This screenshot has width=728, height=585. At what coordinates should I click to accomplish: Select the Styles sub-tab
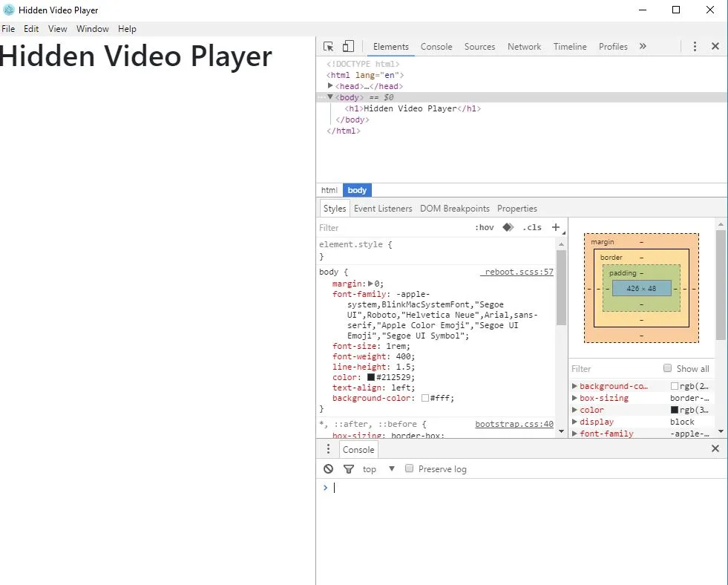335,209
